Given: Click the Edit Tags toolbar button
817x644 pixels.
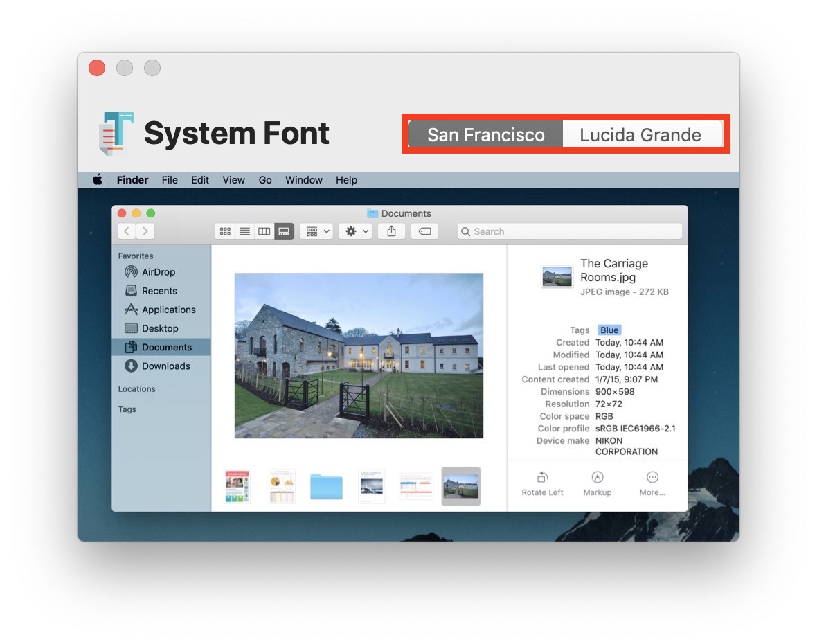Looking at the screenshot, I should [424, 231].
